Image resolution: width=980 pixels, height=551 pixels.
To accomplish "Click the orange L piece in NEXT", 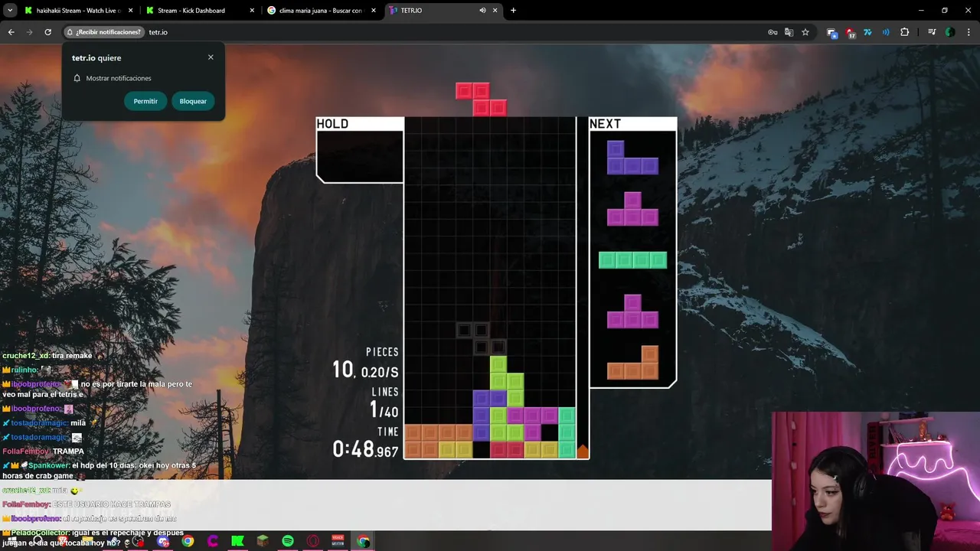I will pyautogui.click(x=632, y=363).
